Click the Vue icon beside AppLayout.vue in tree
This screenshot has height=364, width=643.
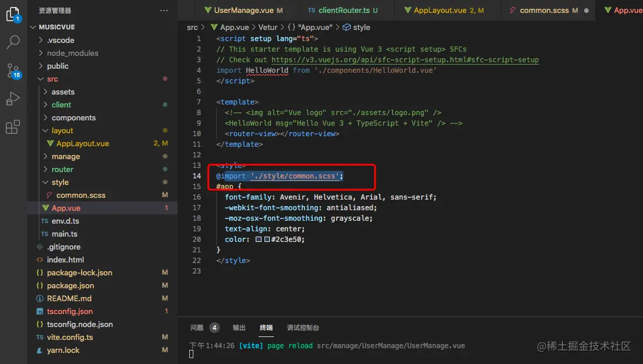click(50, 143)
